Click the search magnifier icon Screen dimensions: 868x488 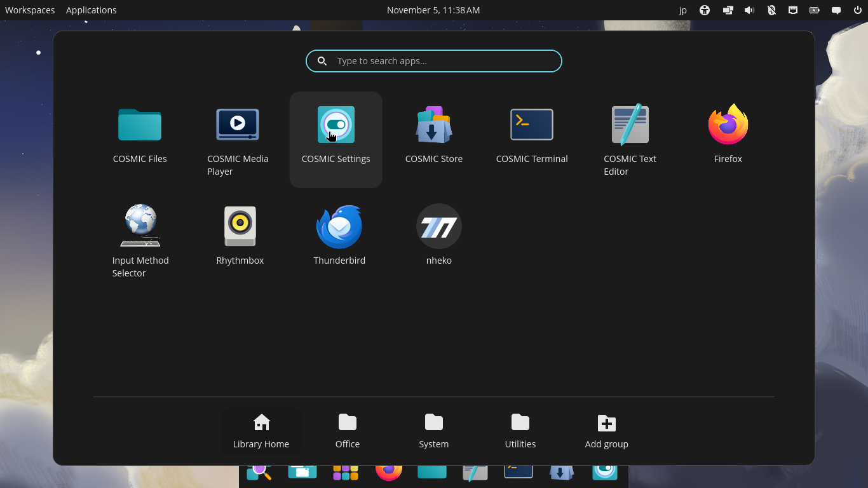point(322,61)
